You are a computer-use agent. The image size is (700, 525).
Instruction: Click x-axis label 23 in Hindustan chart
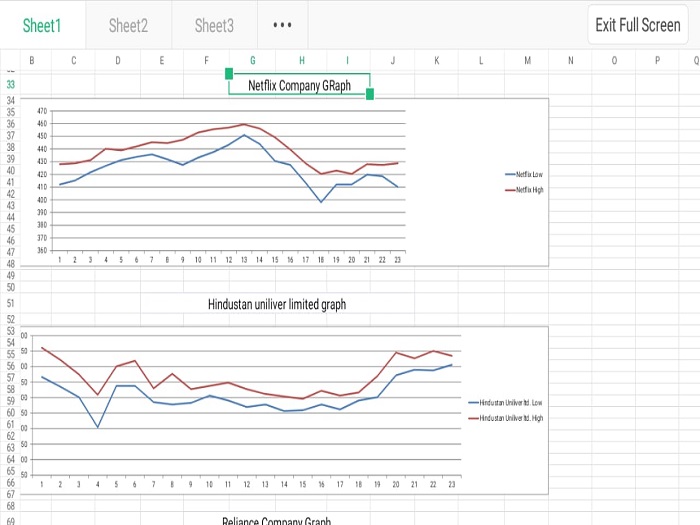[x=451, y=484]
